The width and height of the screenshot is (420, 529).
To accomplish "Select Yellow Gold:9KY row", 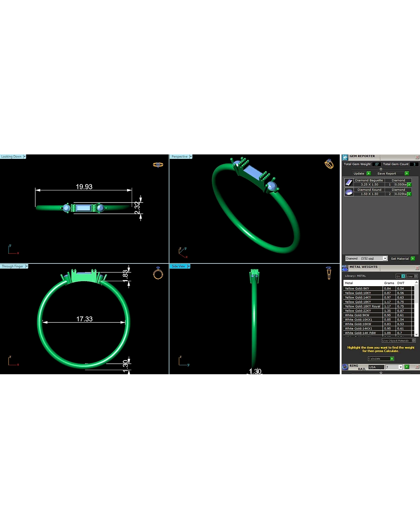I will [x=379, y=289].
